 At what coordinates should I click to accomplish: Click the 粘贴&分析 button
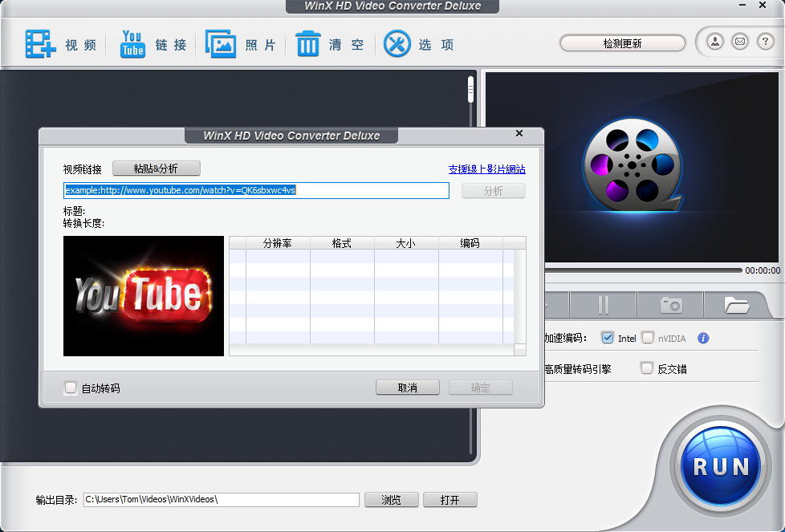(x=157, y=169)
